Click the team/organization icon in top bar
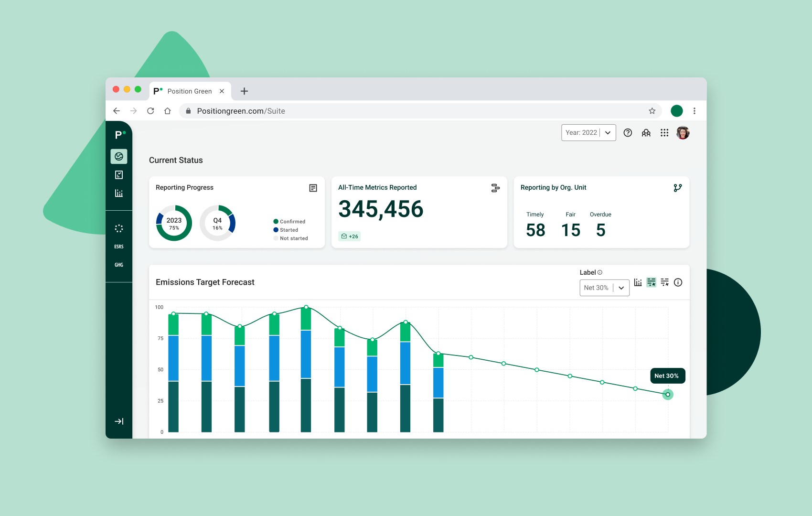This screenshot has height=516, width=812. click(646, 132)
